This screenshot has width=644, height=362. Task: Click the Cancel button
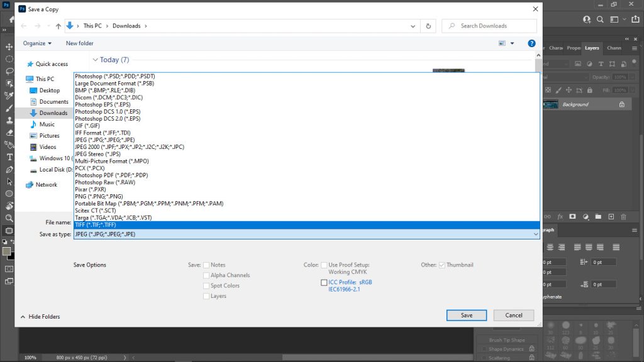point(513,315)
